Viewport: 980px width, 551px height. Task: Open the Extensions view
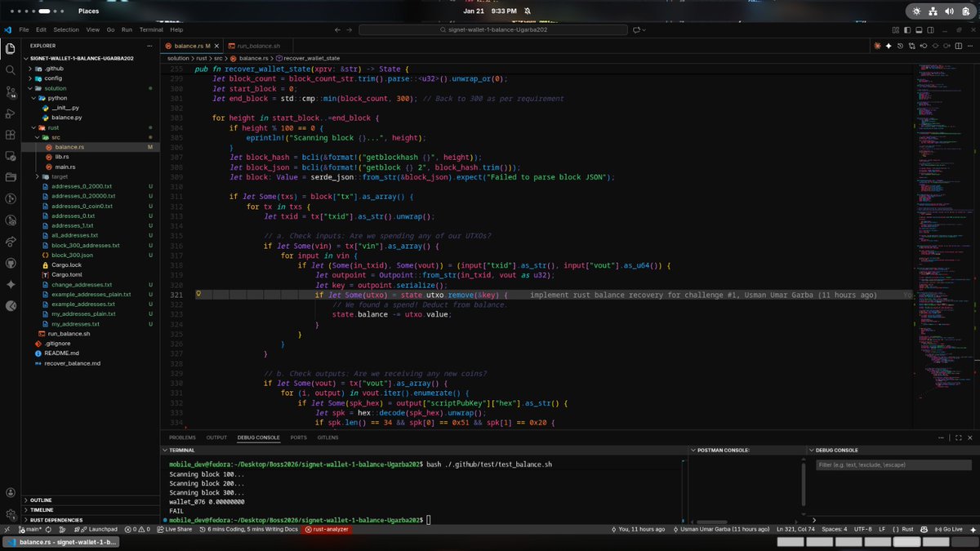point(10,135)
